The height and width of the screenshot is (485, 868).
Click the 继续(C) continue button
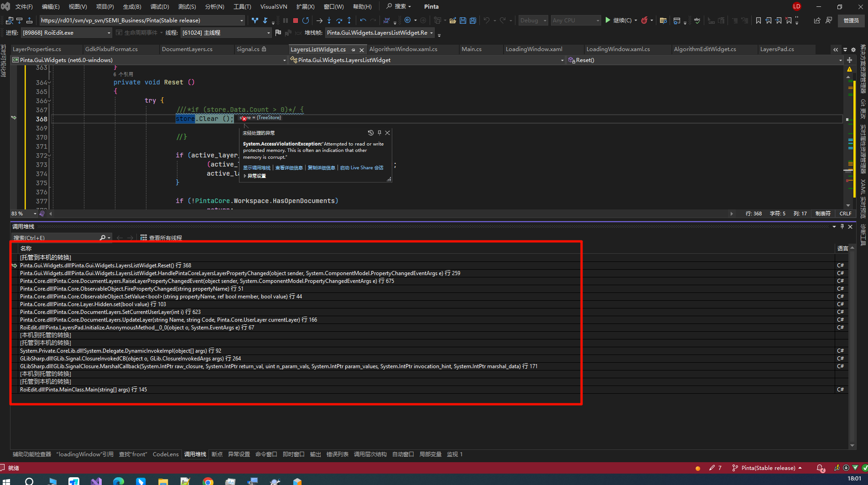618,21
